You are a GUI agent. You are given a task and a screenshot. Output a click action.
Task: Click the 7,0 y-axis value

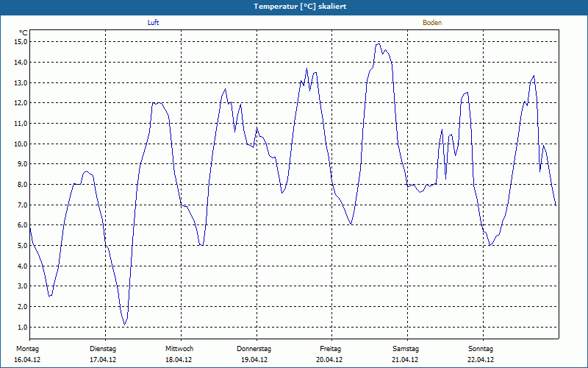click(x=23, y=205)
